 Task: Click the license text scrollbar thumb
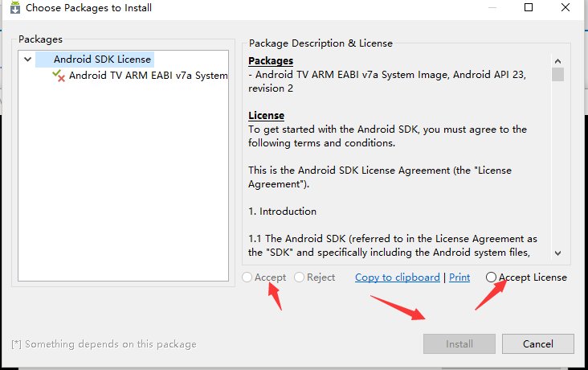[x=557, y=74]
